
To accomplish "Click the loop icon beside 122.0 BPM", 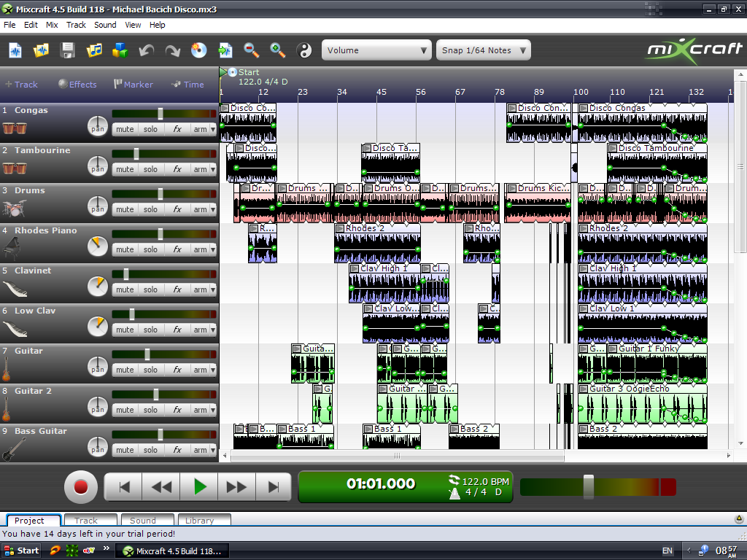I will (454, 480).
